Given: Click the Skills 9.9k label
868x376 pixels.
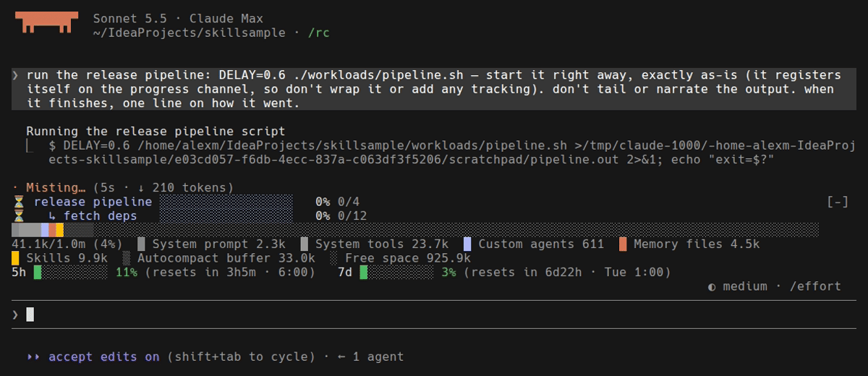Looking at the screenshot, I should click(x=67, y=258).
